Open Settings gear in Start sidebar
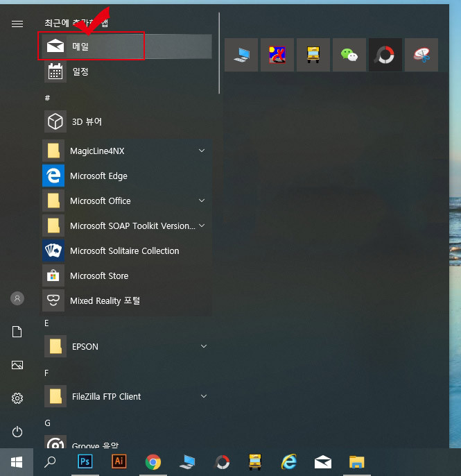461x476 pixels. tap(17, 398)
